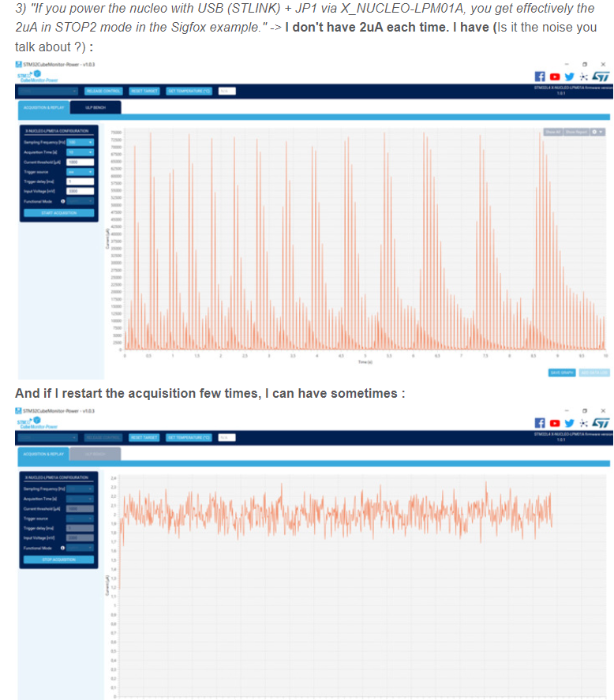Click Current threshold field in upper screenshot

pos(80,162)
